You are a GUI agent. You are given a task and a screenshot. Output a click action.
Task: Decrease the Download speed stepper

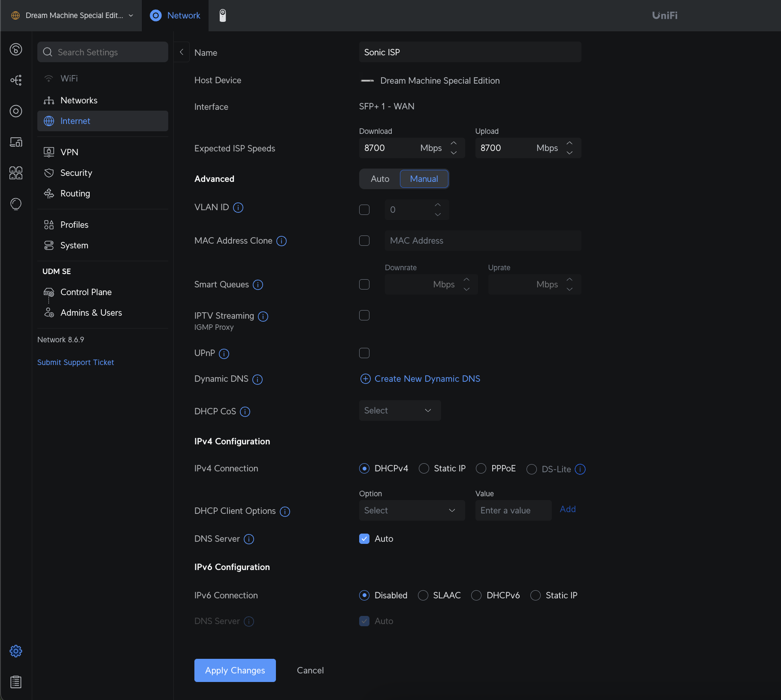click(454, 153)
